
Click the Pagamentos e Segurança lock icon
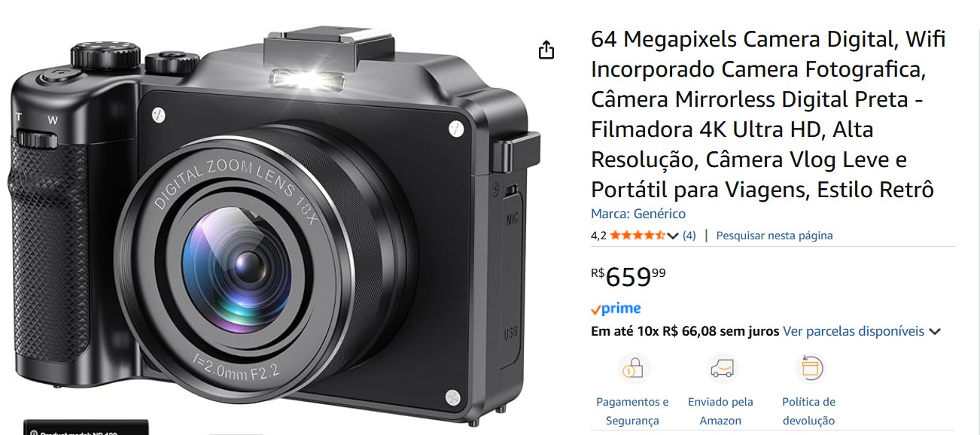click(x=632, y=369)
